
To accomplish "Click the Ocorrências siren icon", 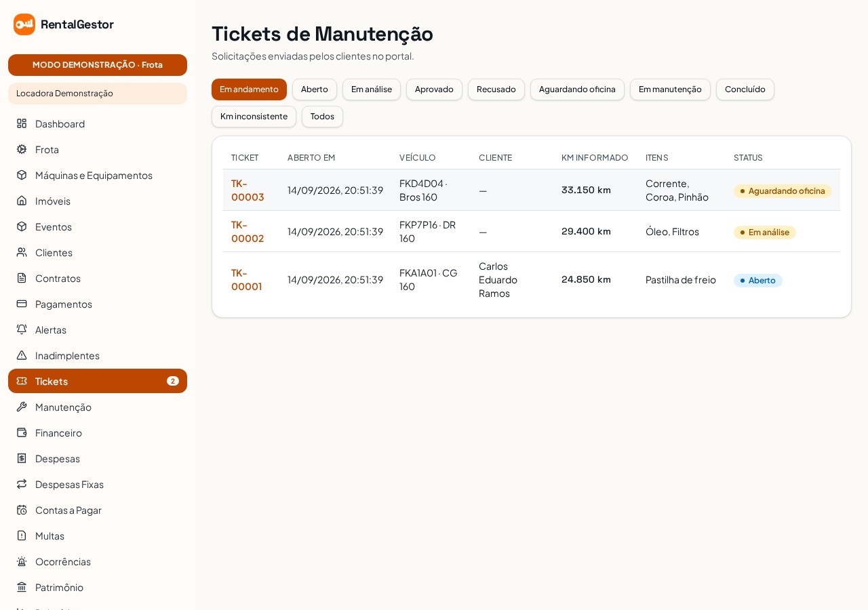I will tap(22, 561).
